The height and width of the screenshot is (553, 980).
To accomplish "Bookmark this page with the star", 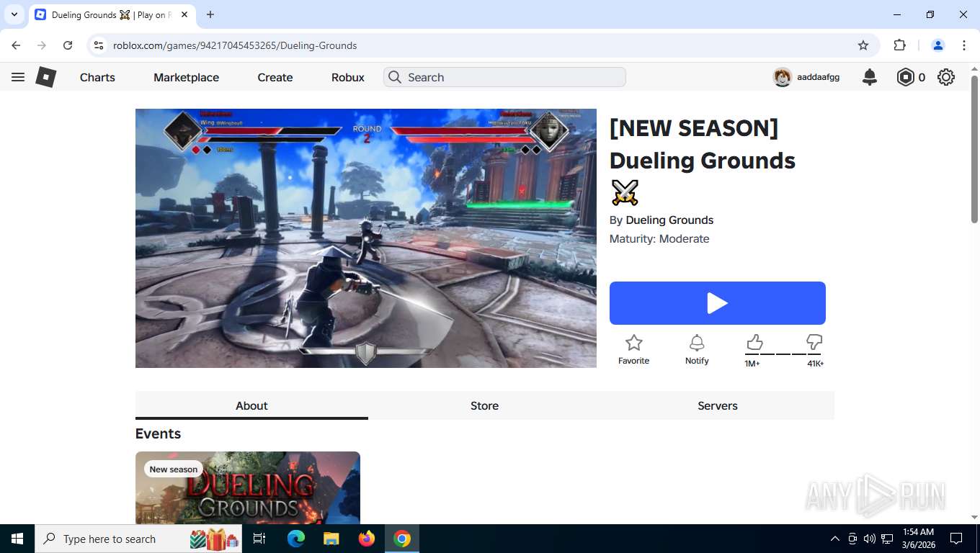I will coord(863,45).
